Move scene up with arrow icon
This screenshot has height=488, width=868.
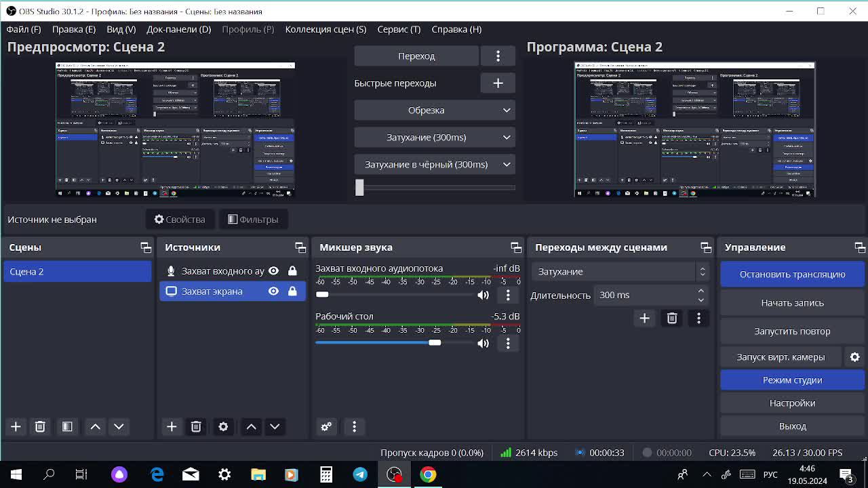[96, 426]
